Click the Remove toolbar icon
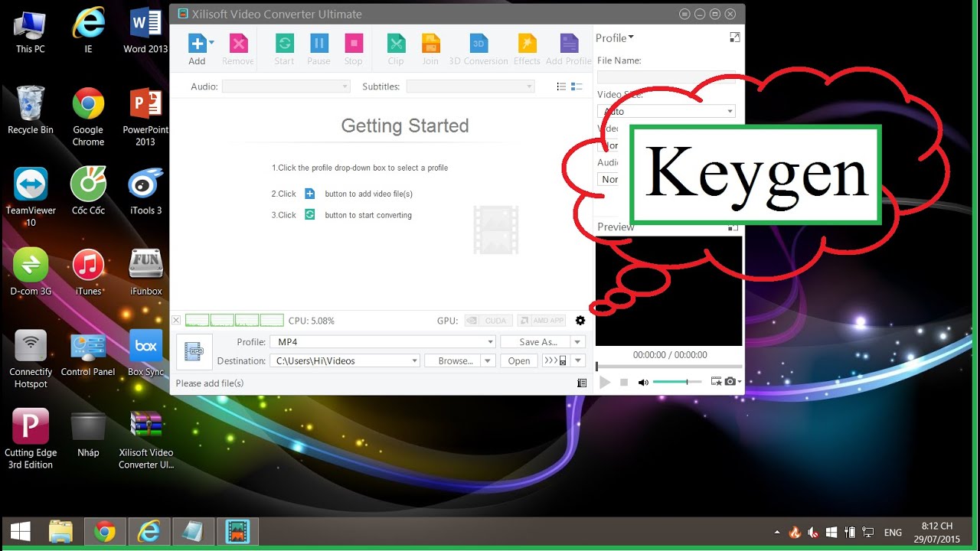 pyautogui.click(x=238, y=43)
